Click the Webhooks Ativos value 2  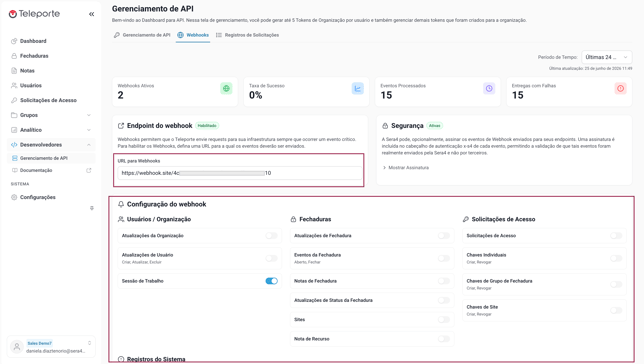(120, 95)
